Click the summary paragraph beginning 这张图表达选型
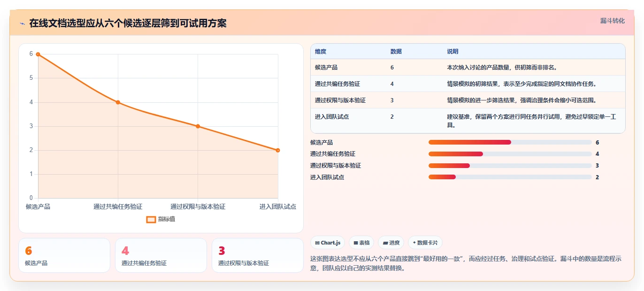This screenshot has width=644, height=291. point(466,264)
